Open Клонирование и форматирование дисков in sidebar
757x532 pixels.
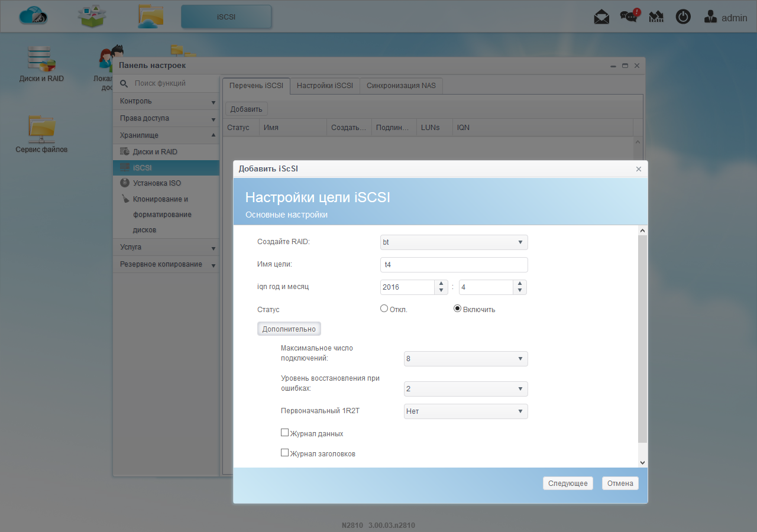[166, 215]
